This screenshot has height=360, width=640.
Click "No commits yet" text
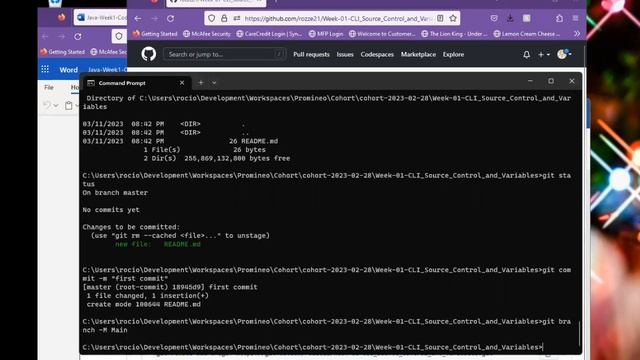point(111,210)
